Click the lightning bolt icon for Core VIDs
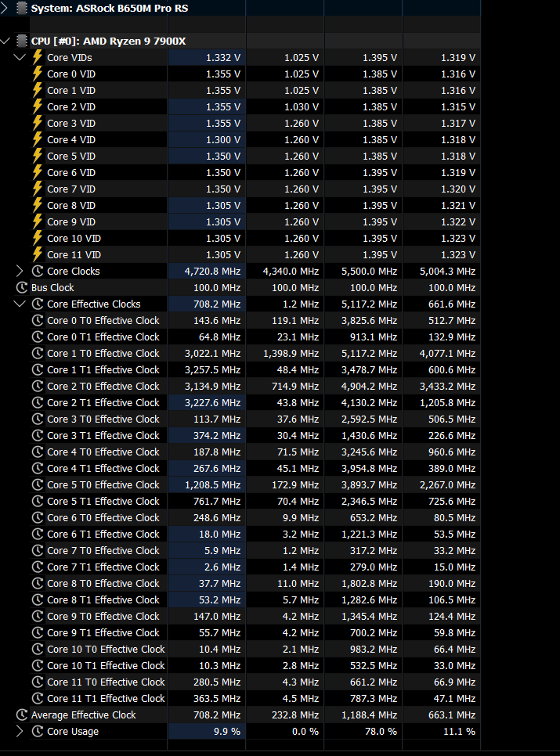The height and width of the screenshot is (756, 560). 37,57
